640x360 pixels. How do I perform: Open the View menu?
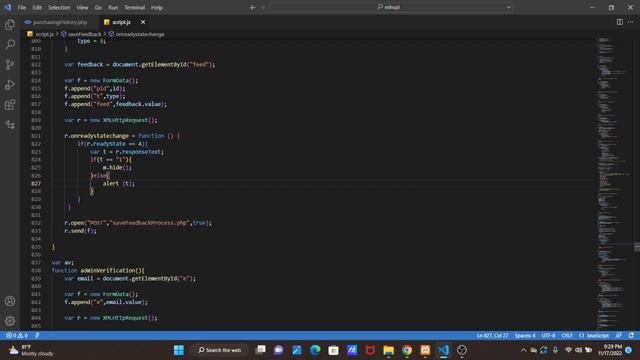pos(82,7)
